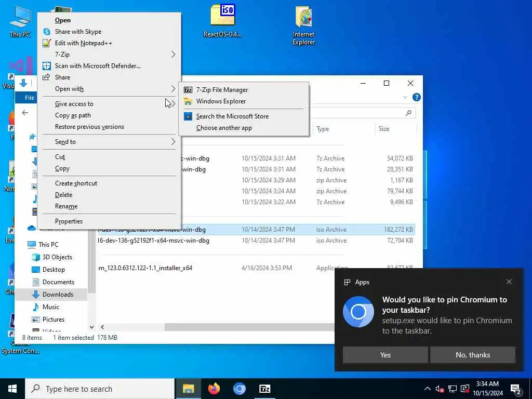Choose Copy as path
Viewport: 532px width, 399px height.
point(73,115)
